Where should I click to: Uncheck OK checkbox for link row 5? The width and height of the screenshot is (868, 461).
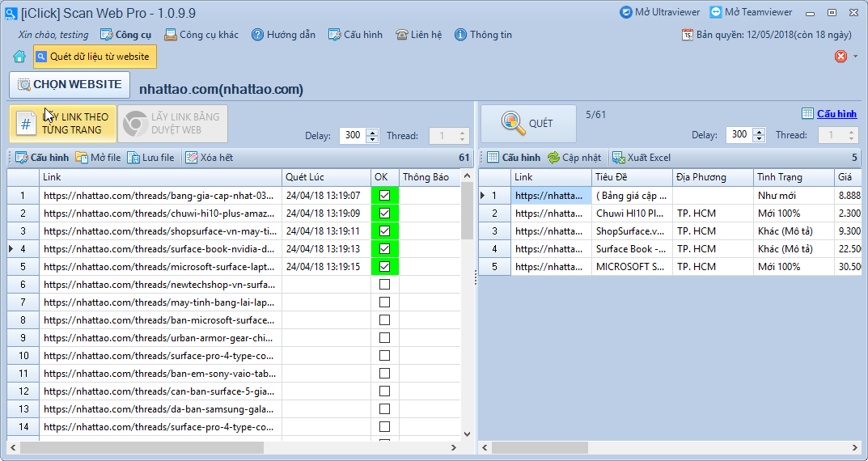pos(385,266)
